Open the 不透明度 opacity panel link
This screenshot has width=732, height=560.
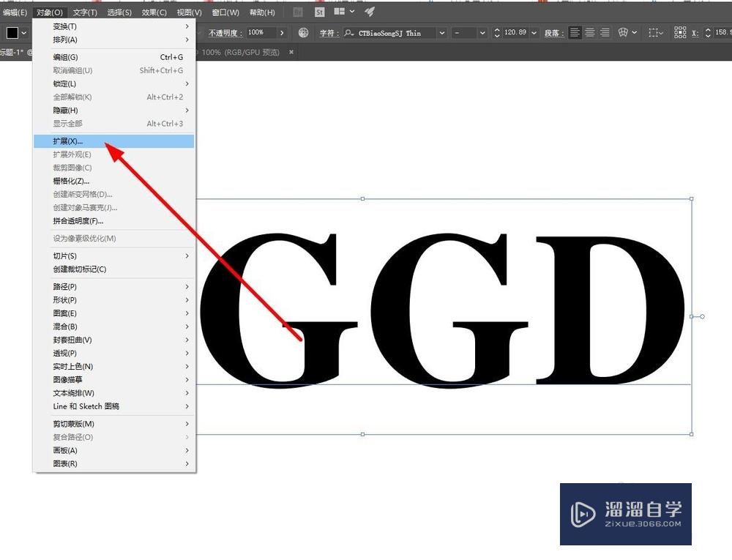click(225, 33)
